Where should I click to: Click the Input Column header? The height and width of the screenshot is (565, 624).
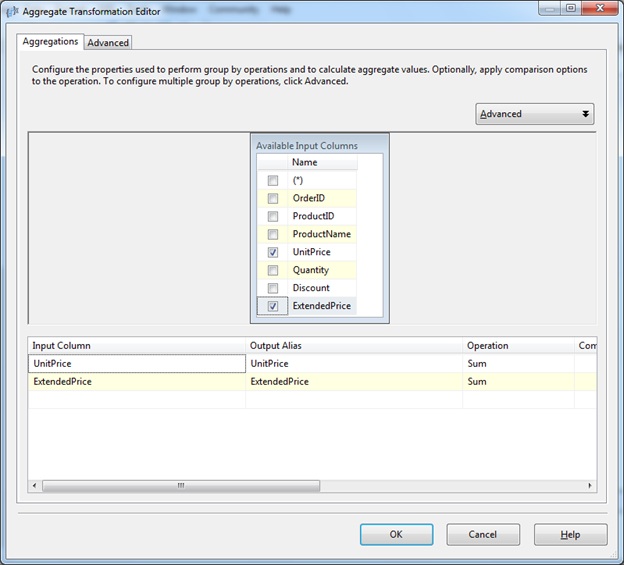coord(137,345)
